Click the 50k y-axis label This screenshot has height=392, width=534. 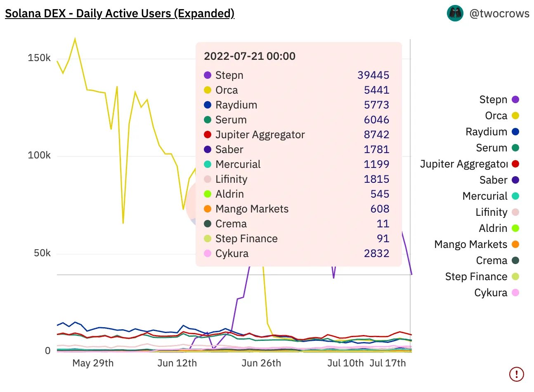[x=42, y=253]
